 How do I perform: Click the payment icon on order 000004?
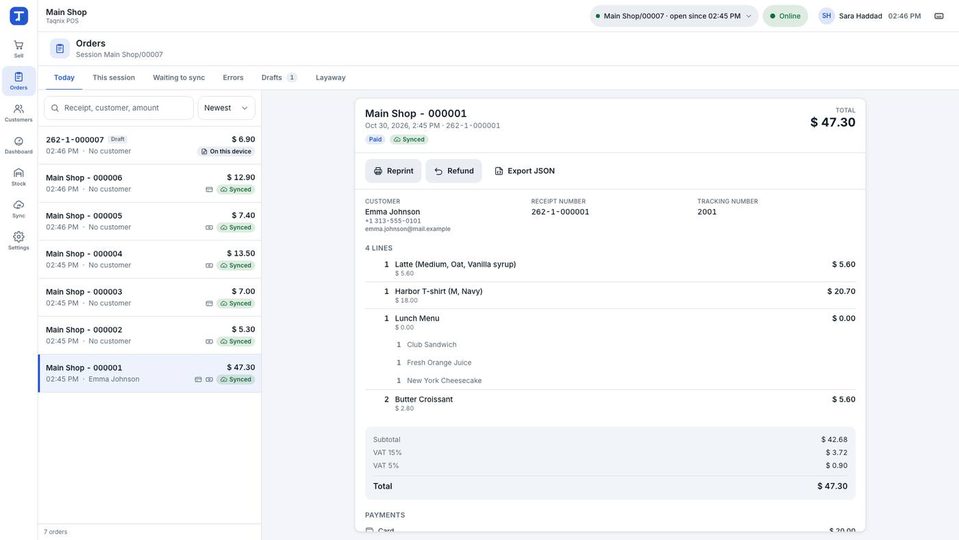pos(209,265)
